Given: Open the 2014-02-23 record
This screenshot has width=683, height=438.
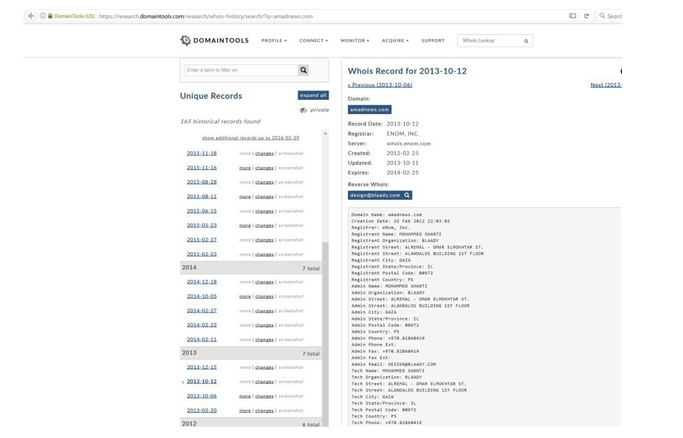Looking at the screenshot, I should (202, 325).
